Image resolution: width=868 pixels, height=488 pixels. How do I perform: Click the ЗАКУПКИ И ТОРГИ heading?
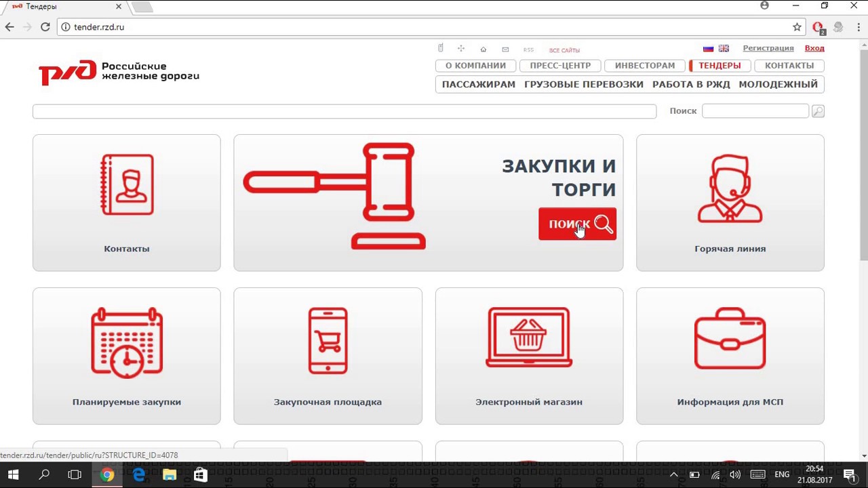pos(559,178)
